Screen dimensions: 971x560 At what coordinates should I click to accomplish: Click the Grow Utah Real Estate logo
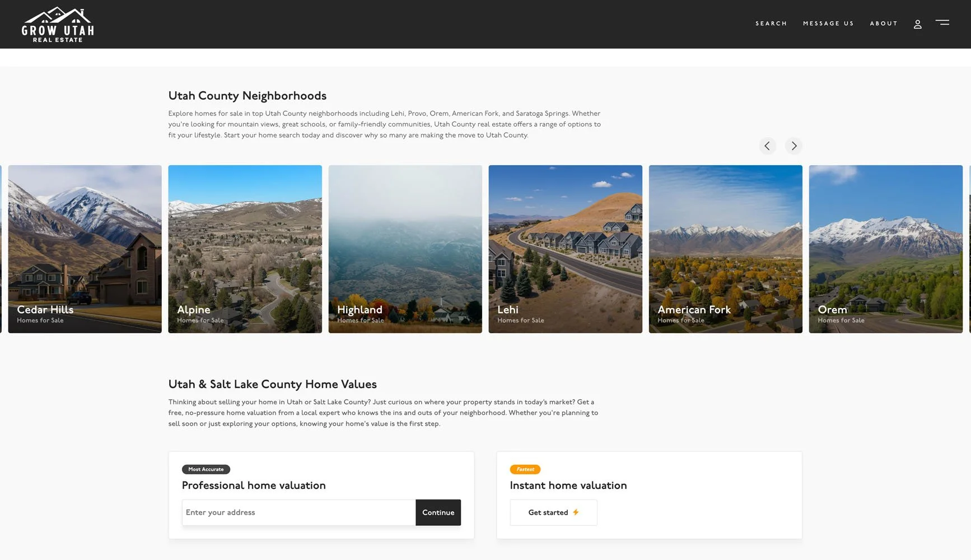click(x=58, y=25)
